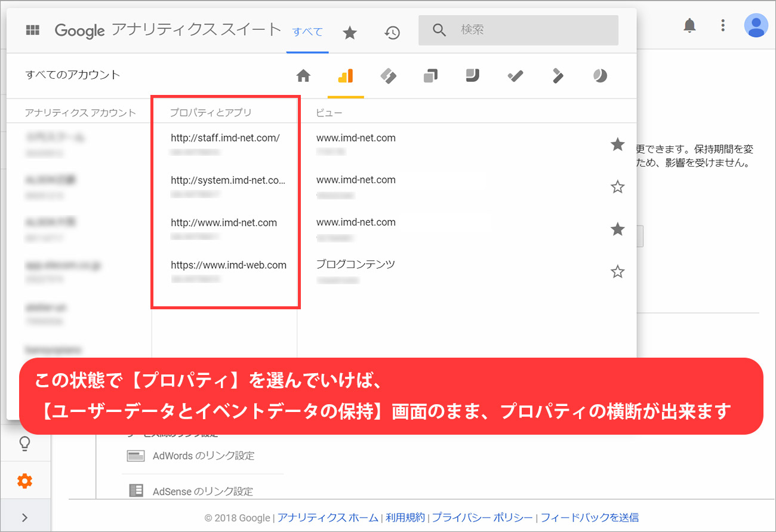776x532 pixels.
Task: Toggle the star beside ブログコンテンツ view
Action: click(618, 272)
